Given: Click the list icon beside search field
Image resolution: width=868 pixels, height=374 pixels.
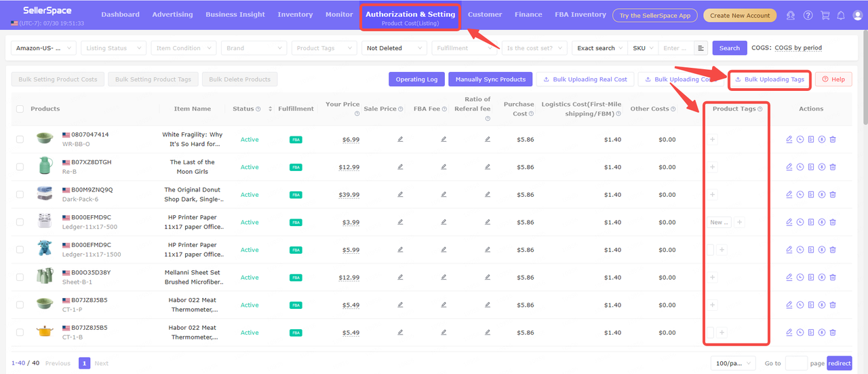Looking at the screenshot, I should tap(701, 48).
